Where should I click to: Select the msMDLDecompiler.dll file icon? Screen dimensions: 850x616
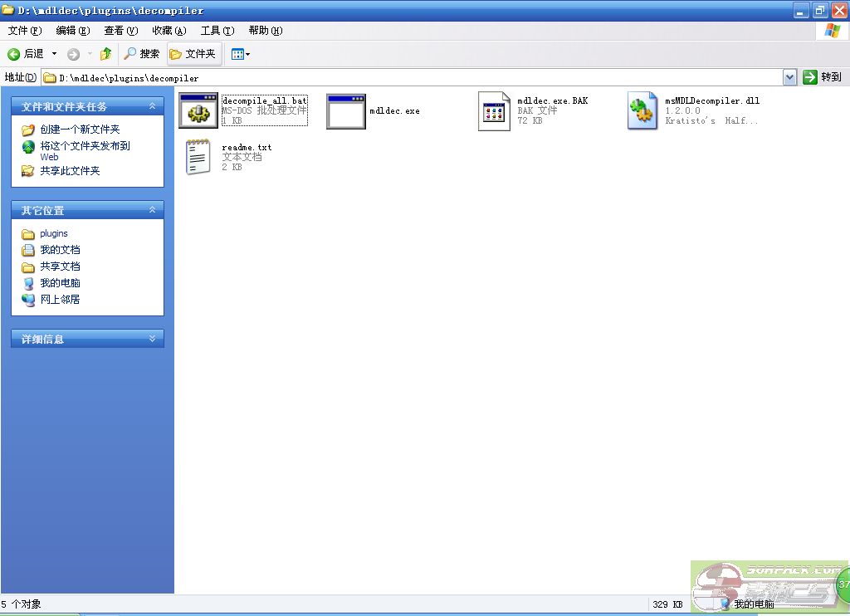pos(642,111)
